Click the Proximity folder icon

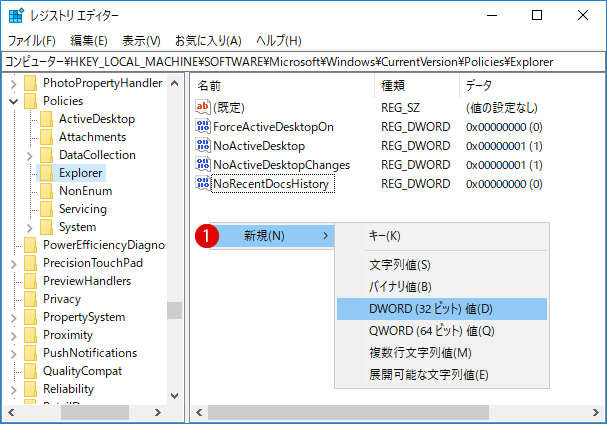pos(30,335)
